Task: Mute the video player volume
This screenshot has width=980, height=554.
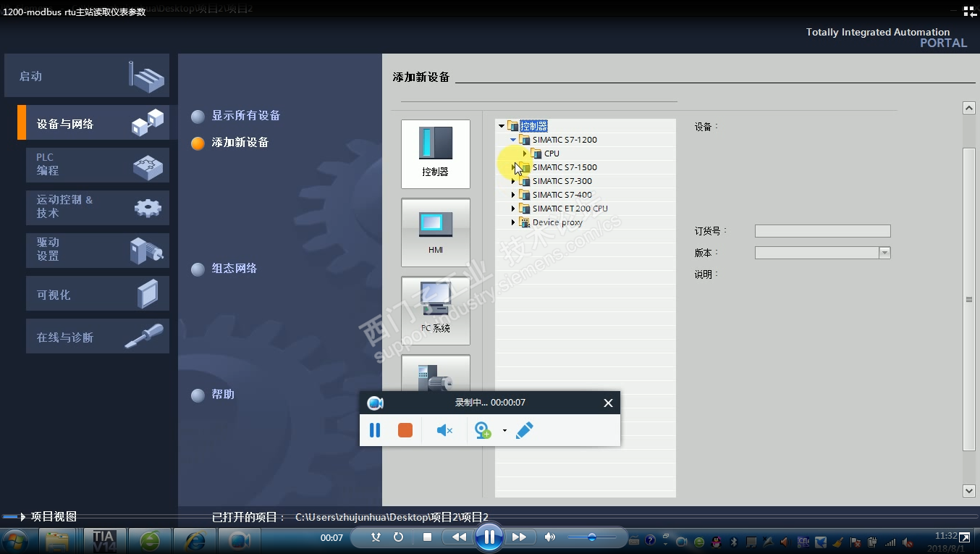Action: (x=550, y=537)
